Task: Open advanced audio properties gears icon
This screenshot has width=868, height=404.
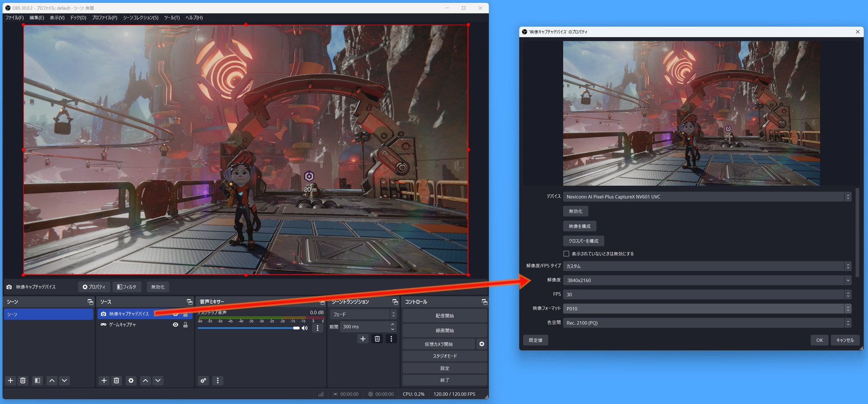Action: (x=203, y=381)
